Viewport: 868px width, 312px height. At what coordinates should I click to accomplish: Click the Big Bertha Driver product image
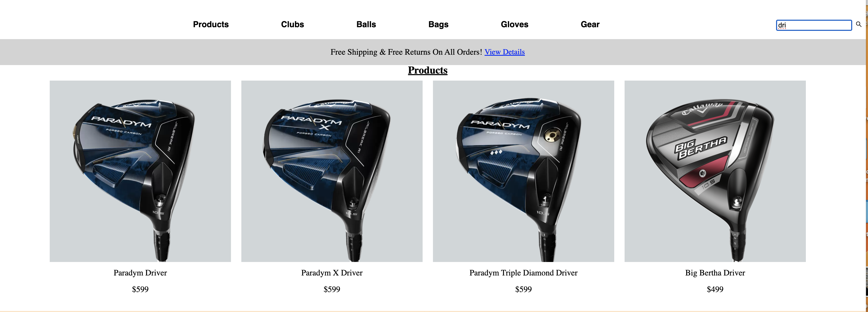714,171
